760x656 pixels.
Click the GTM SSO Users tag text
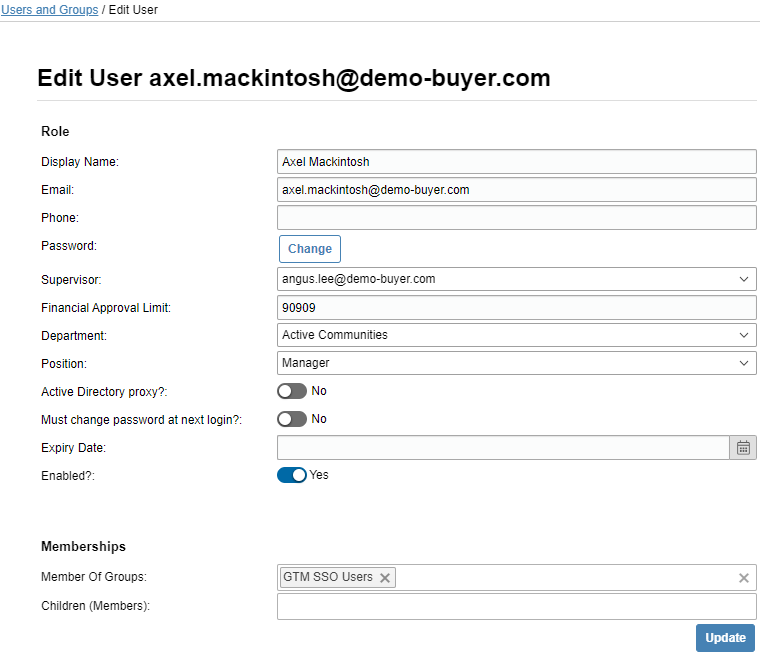(x=328, y=577)
